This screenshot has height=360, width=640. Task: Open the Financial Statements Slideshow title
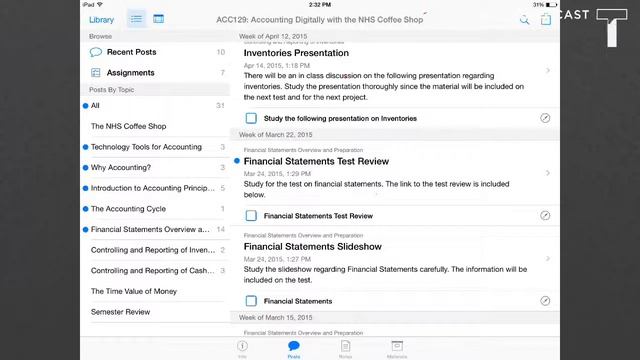[313, 247]
